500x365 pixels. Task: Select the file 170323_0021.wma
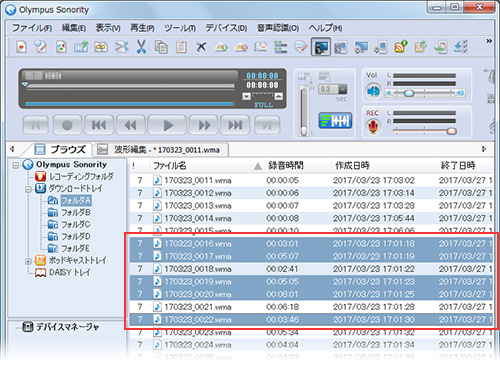(311, 307)
